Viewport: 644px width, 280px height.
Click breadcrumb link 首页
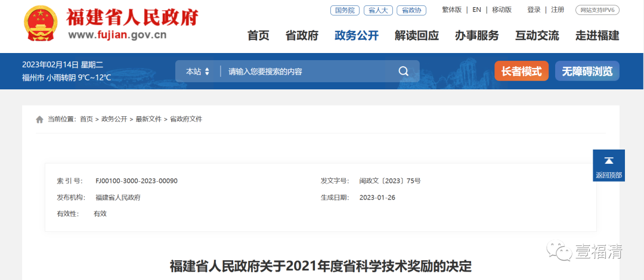[86, 120]
